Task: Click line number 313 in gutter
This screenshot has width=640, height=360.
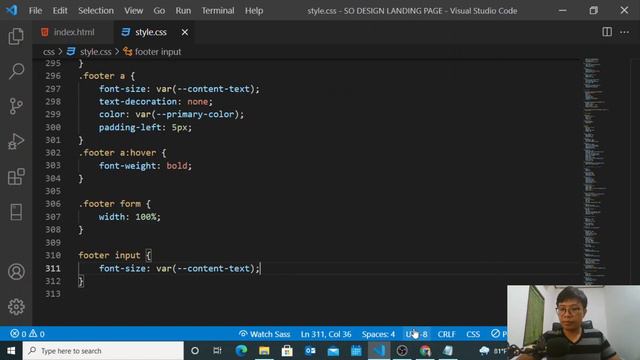Action: coord(53,294)
